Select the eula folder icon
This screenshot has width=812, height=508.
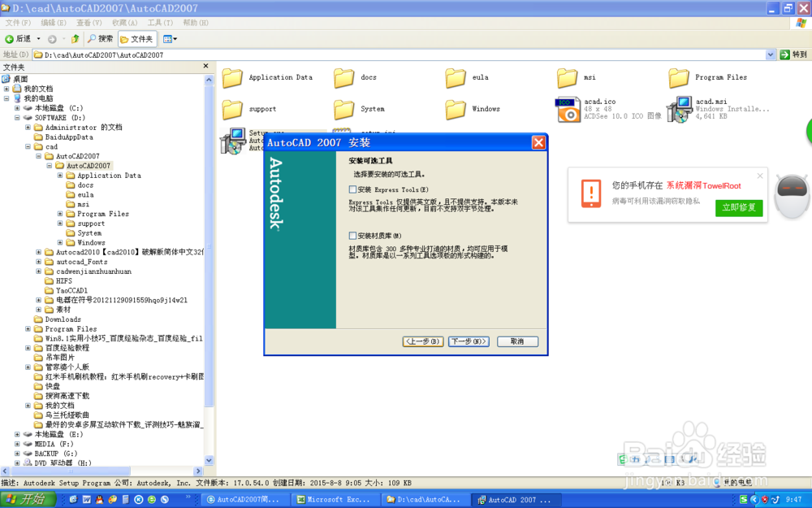(x=456, y=78)
